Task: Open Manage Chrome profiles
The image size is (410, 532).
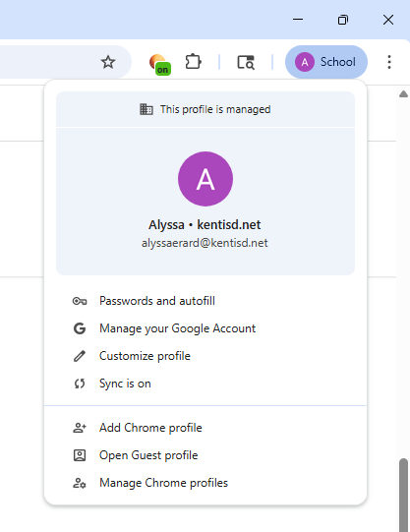Action: coord(205,483)
